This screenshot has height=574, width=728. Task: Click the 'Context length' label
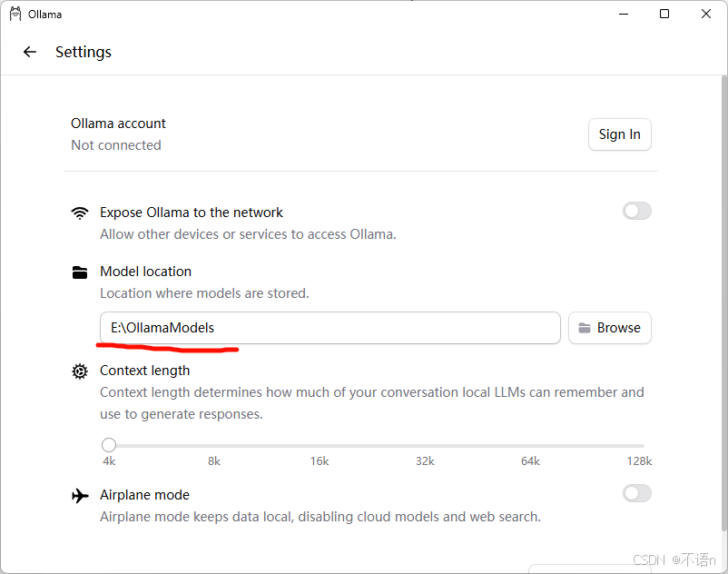click(x=145, y=371)
